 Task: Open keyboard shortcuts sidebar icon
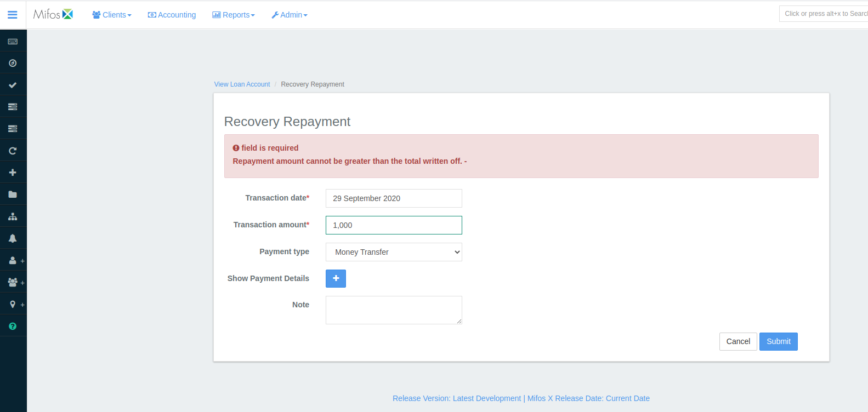click(x=13, y=41)
